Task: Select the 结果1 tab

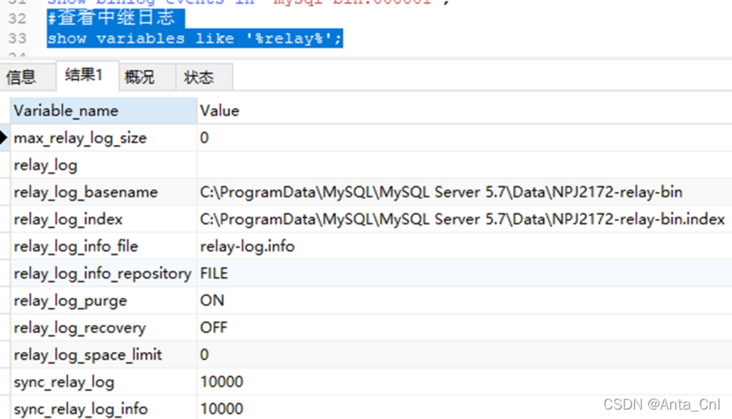Action: coord(87,75)
